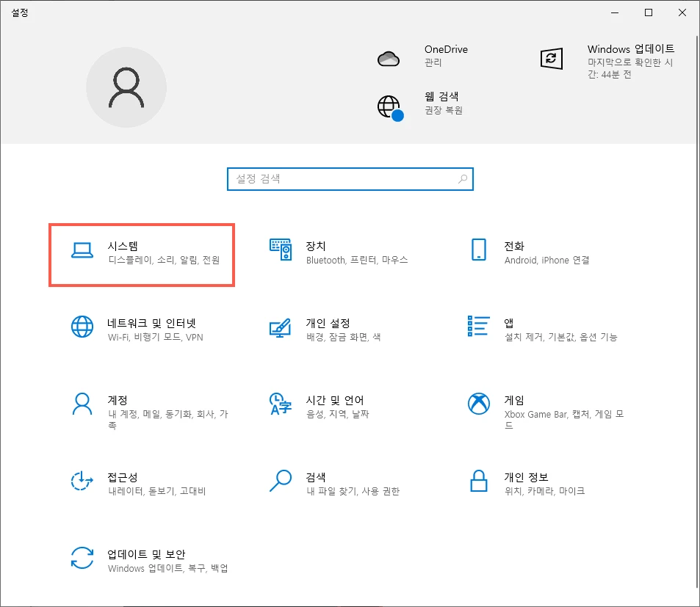Click the Windows 업데이트 header label
The width and height of the screenshot is (700, 607).
tap(631, 49)
